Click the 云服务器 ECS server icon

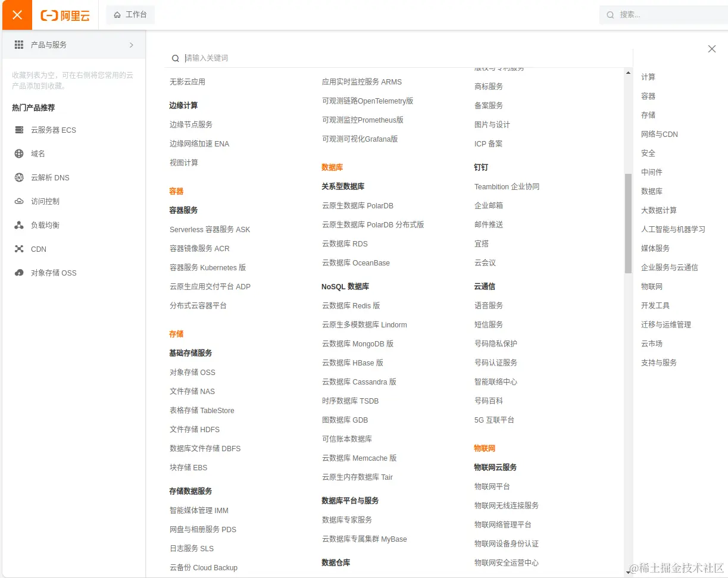tap(19, 130)
